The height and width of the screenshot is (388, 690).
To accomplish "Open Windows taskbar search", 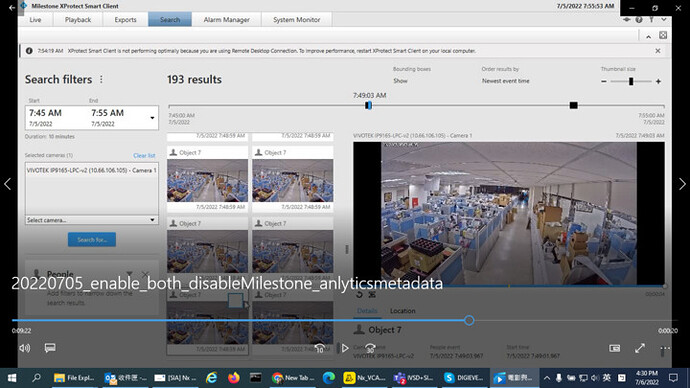I will tap(36, 378).
